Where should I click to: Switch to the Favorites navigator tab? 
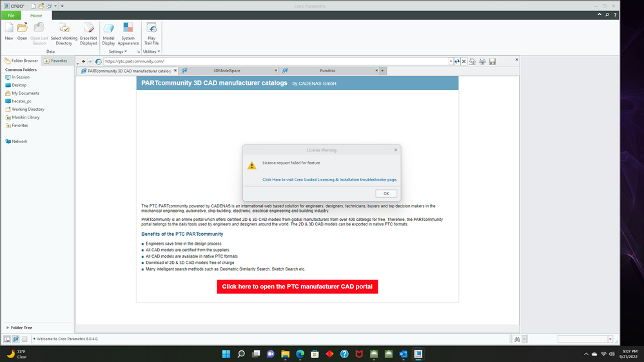pyautogui.click(x=55, y=61)
